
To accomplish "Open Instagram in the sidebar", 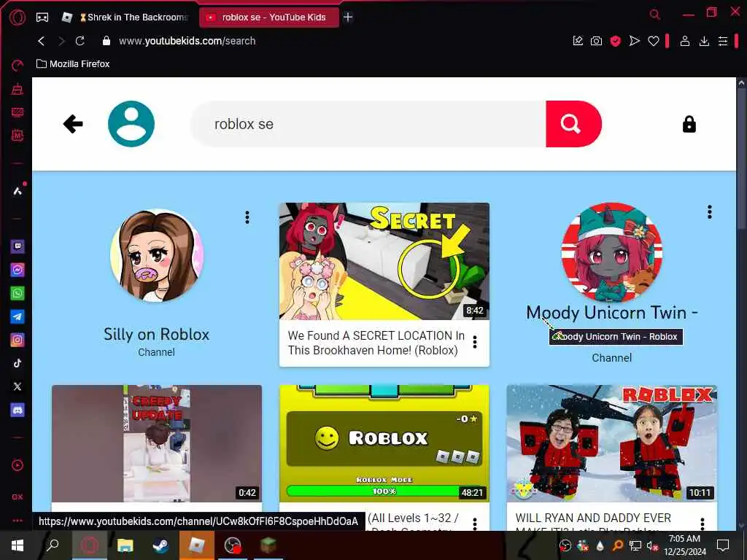I will pos(18,340).
